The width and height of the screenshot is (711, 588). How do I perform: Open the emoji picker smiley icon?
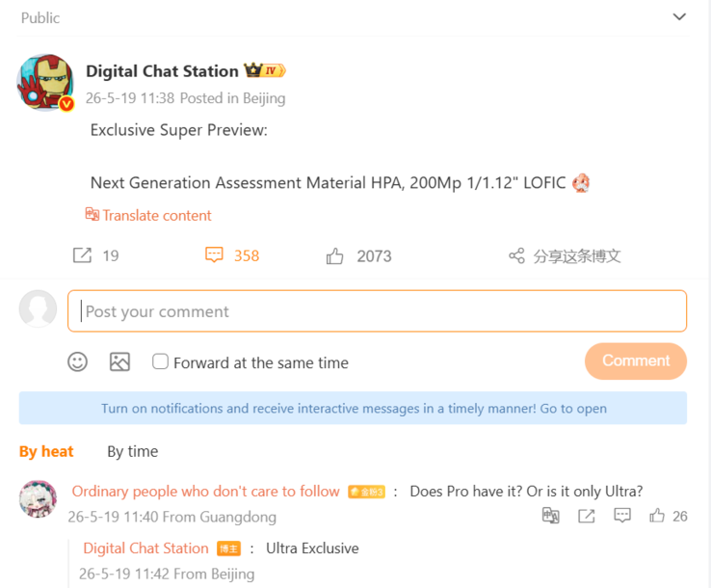77,362
